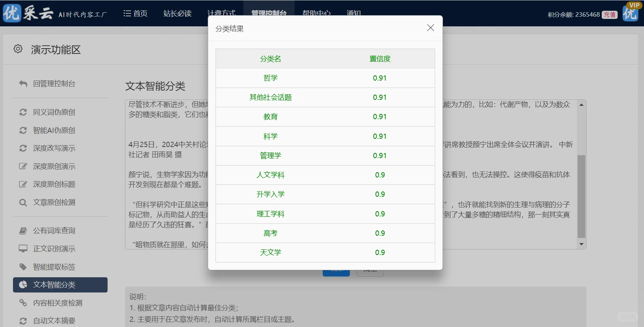The width and height of the screenshot is (644, 327).
Task: Click the 充值 recharge button
Action: coord(609,14)
